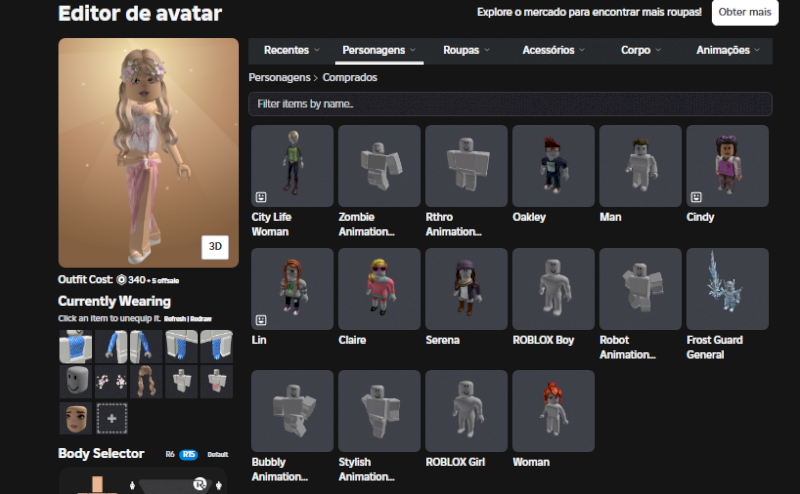Screen dimensions: 800x494
Task: Unequip the pink skirt clothing item
Action: [216, 381]
